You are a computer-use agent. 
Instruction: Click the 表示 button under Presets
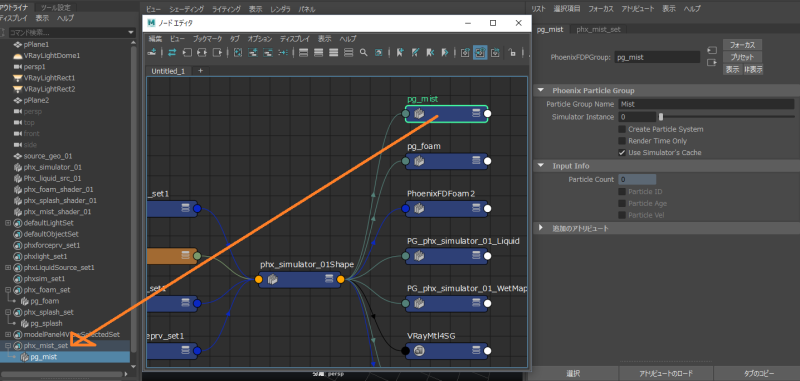point(733,69)
